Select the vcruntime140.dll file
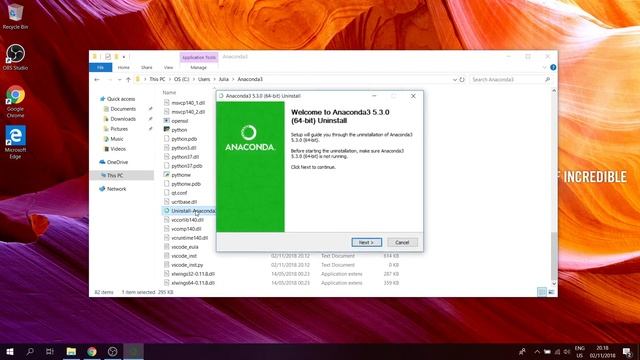This screenshot has height=360, width=640. coord(189,238)
